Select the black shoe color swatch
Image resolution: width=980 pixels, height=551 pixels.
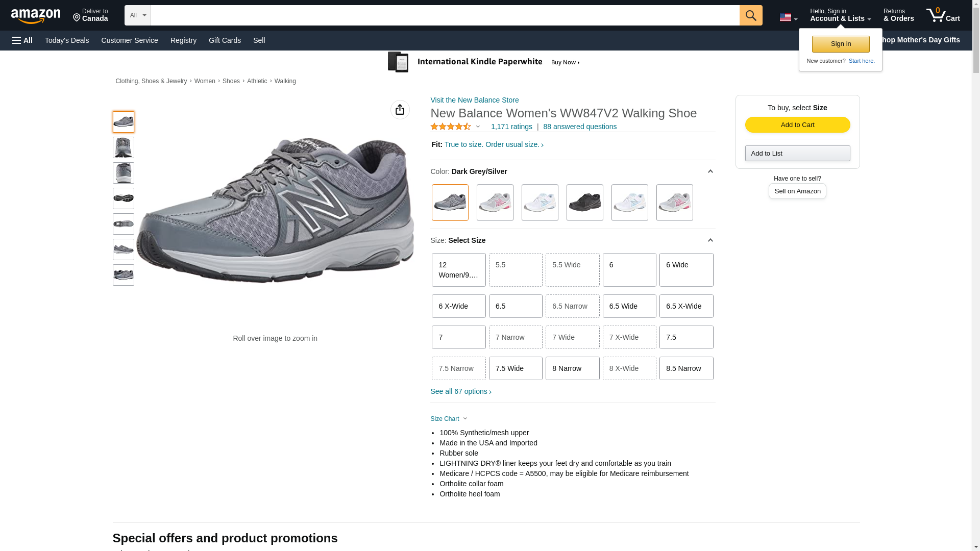coord(584,203)
